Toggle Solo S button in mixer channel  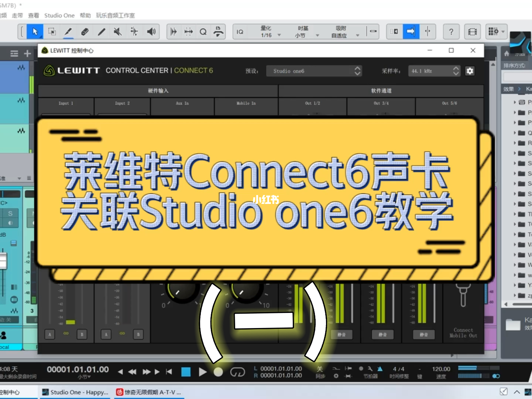click(x=10, y=214)
